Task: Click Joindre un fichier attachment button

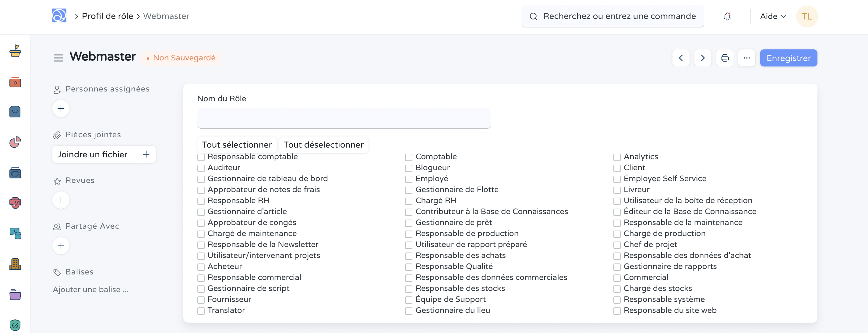Action: point(104,155)
